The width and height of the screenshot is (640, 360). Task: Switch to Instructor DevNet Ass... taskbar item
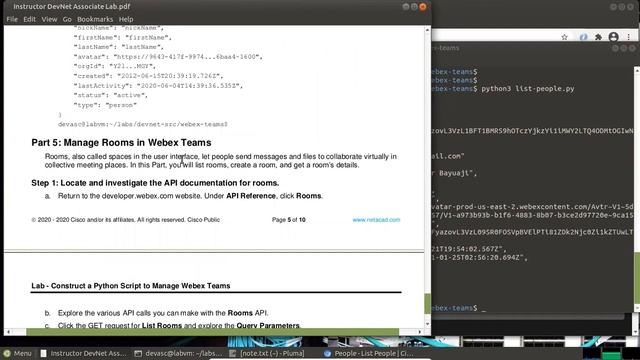click(84, 353)
